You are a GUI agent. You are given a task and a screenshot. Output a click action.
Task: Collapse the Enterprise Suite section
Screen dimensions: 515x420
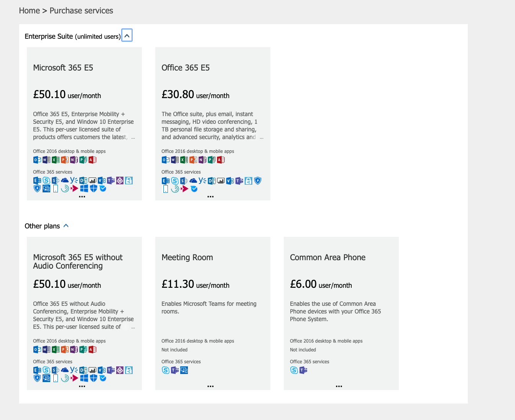click(x=127, y=35)
